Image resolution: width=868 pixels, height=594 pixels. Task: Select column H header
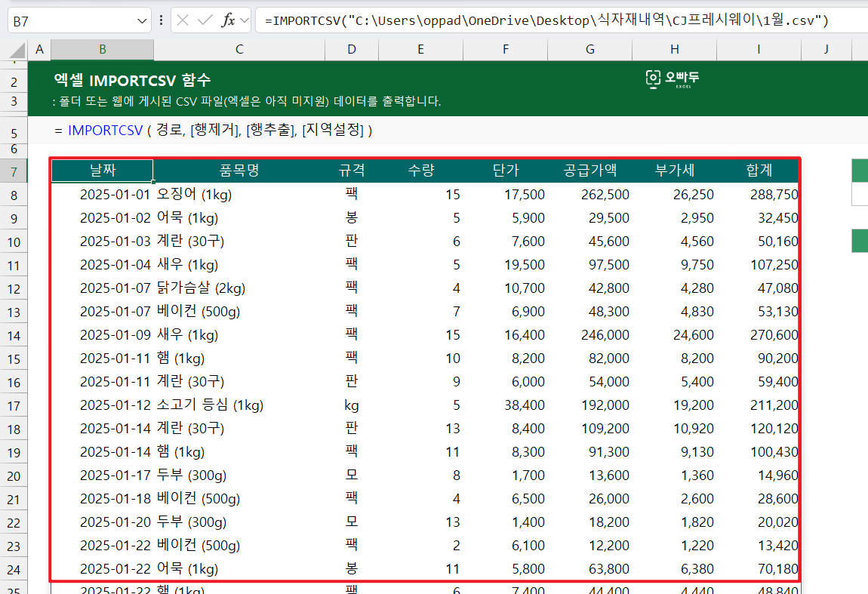coord(674,49)
